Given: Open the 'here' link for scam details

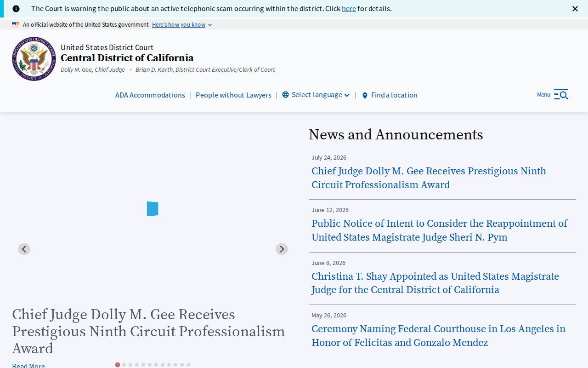Looking at the screenshot, I should pos(349,9).
